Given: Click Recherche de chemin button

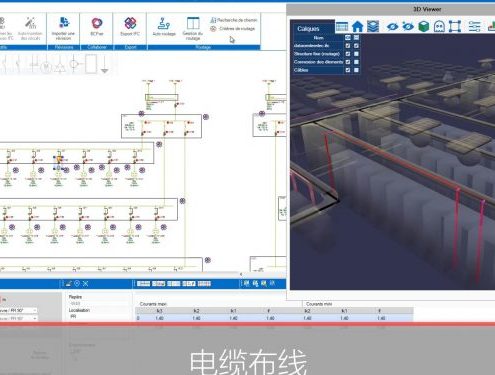Looking at the screenshot, I should pyautogui.click(x=234, y=20).
